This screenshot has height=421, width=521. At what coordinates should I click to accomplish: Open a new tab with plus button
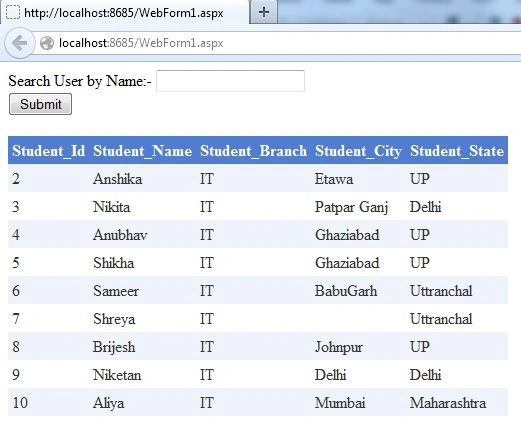(264, 13)
